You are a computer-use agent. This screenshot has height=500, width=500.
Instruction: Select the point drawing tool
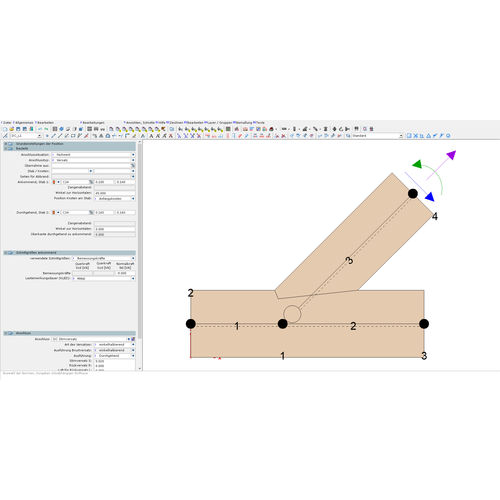point(47,136)
